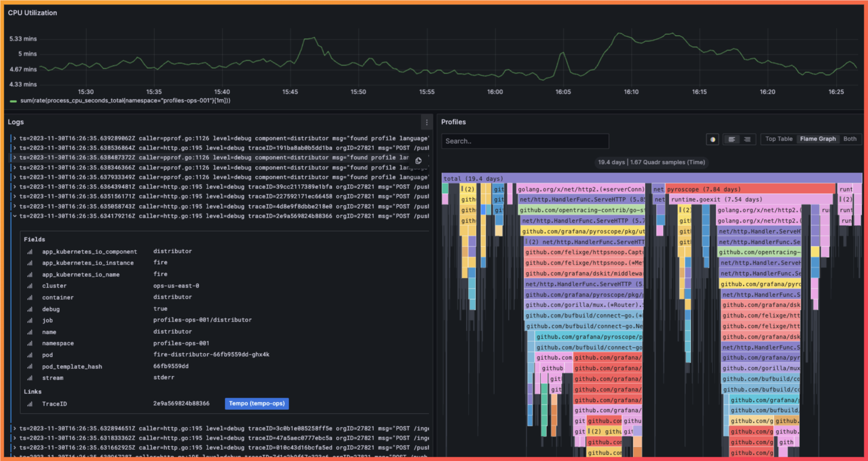Image resolution: width=868 pixels, height=461 pixels.
Task: Click the cluster value ops-us-east-0
Action: [176, 286]
